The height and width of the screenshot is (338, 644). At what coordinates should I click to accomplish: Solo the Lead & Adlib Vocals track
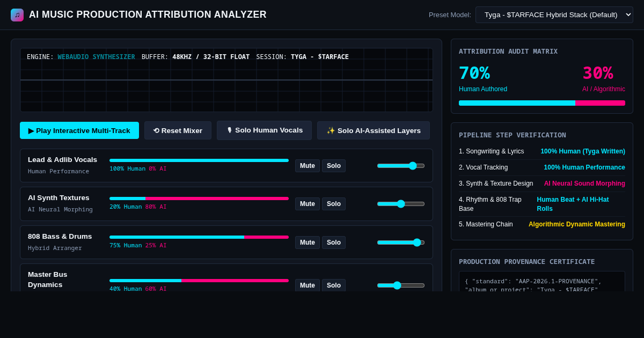334,166
